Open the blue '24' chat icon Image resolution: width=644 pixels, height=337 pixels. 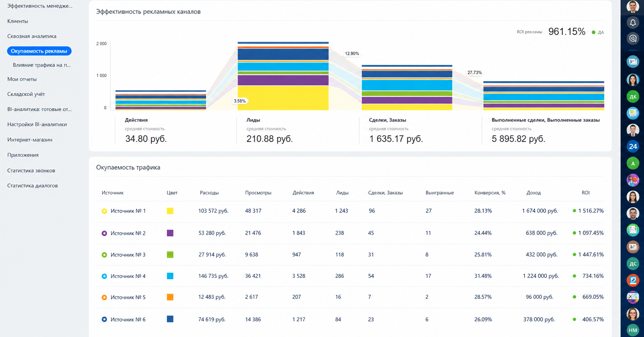click(633, 146)
